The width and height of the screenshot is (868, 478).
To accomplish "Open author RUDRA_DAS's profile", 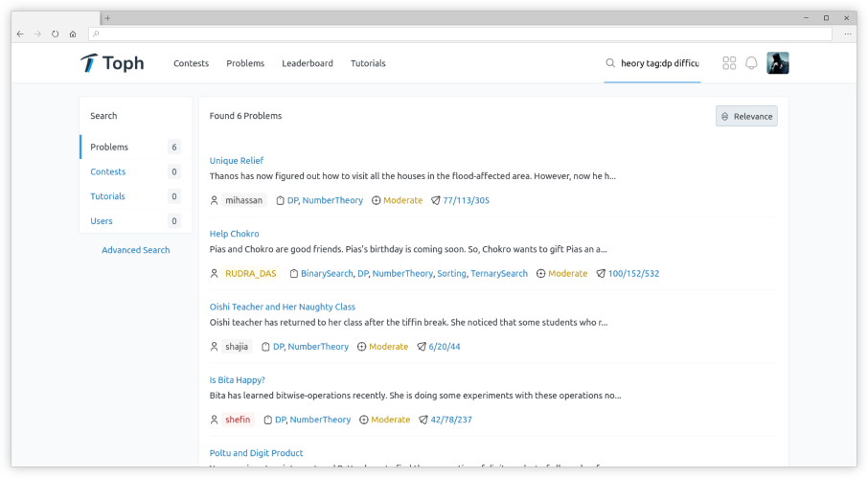I will point(251,273).
